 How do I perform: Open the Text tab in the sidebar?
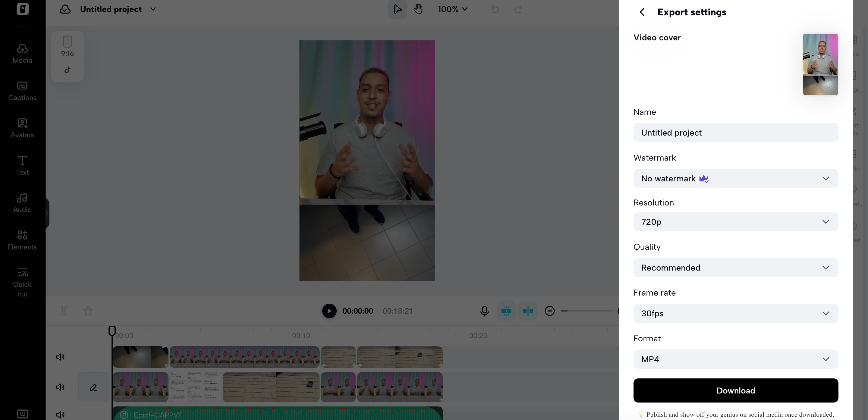point(22,165)
